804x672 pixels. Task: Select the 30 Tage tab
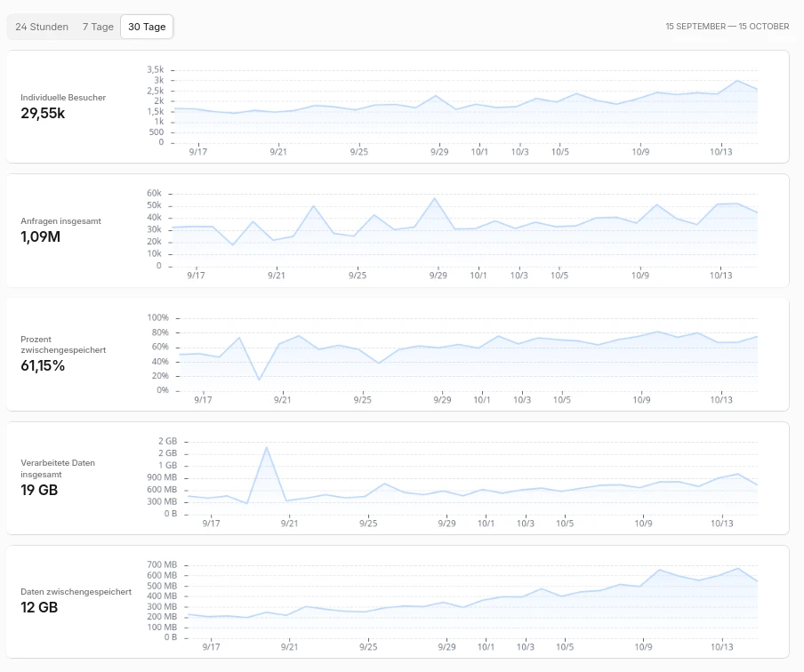pyautogui.click(x=147, y=27)
